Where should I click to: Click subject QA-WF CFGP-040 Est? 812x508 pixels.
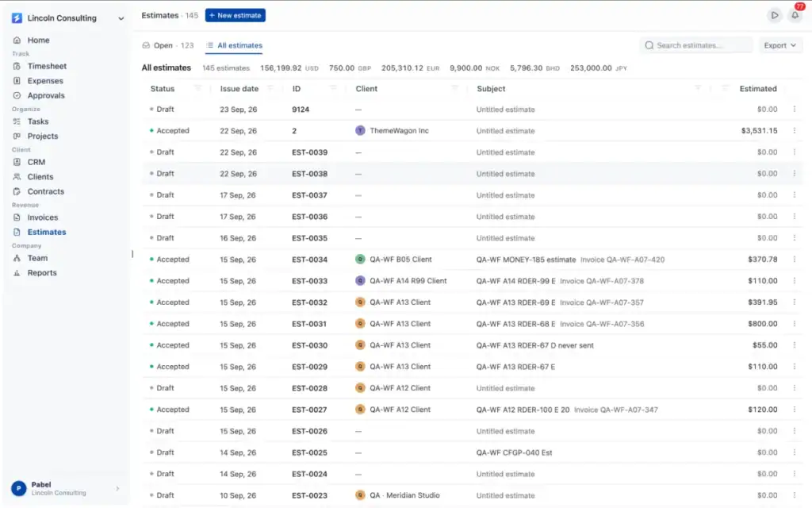pos(514,452)
